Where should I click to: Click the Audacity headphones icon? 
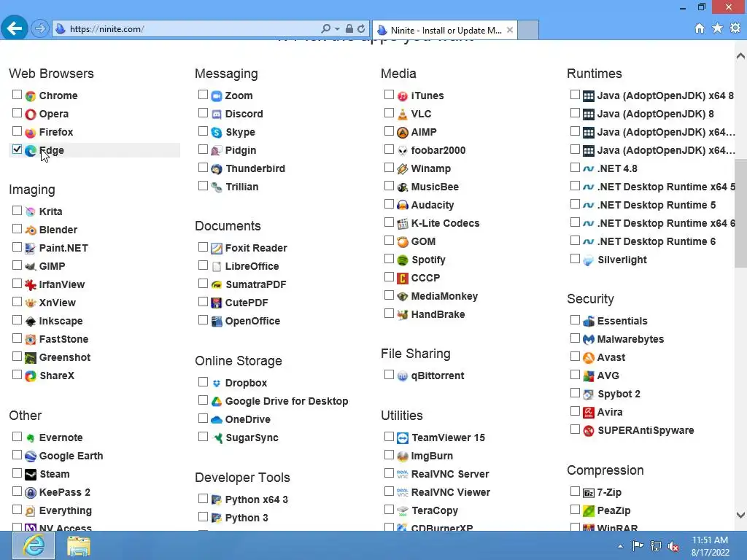[x=403, y=205]
